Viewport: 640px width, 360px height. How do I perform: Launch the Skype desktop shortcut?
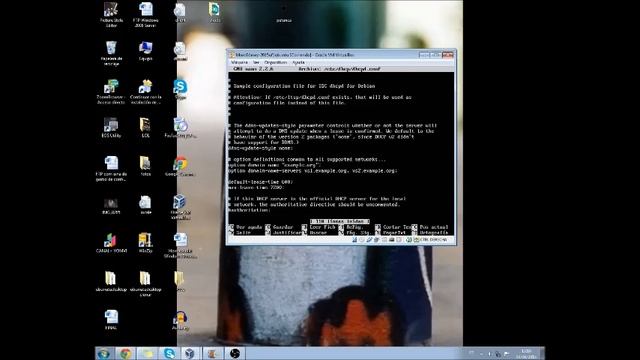pos(180,90)
